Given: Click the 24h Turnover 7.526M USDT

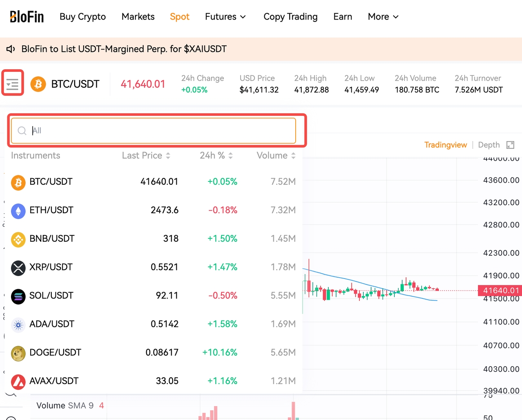Looking at the screenshot, I should click(x=479, y=90).
